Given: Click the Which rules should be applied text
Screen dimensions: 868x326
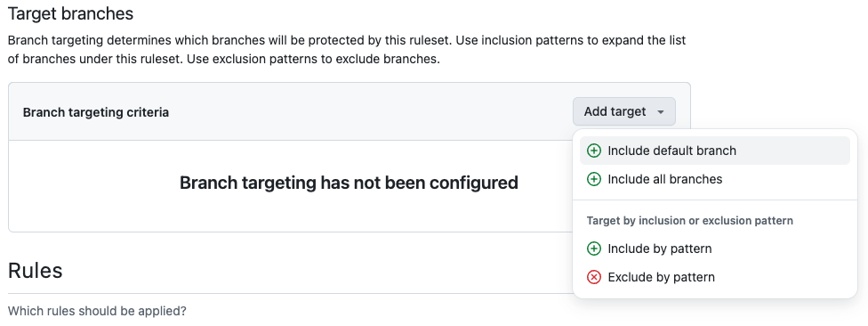Looking at the screenshot, I should [98, 311].
